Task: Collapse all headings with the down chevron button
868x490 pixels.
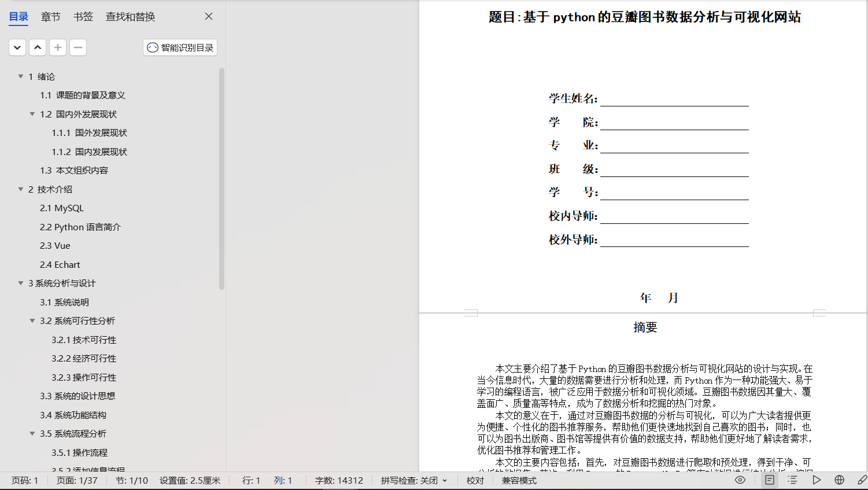Action: click(17, 47)
